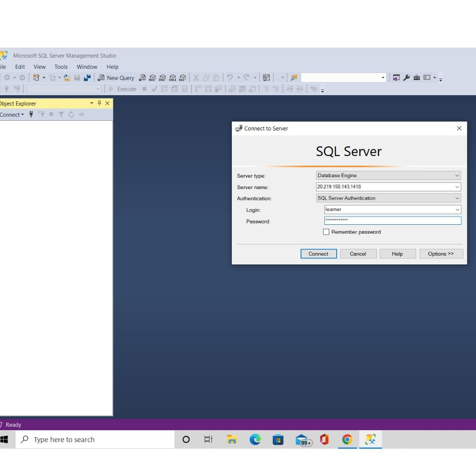Open the Window menu
The image size is (476, 476).
pyautogui.click(x=87, y=67)
